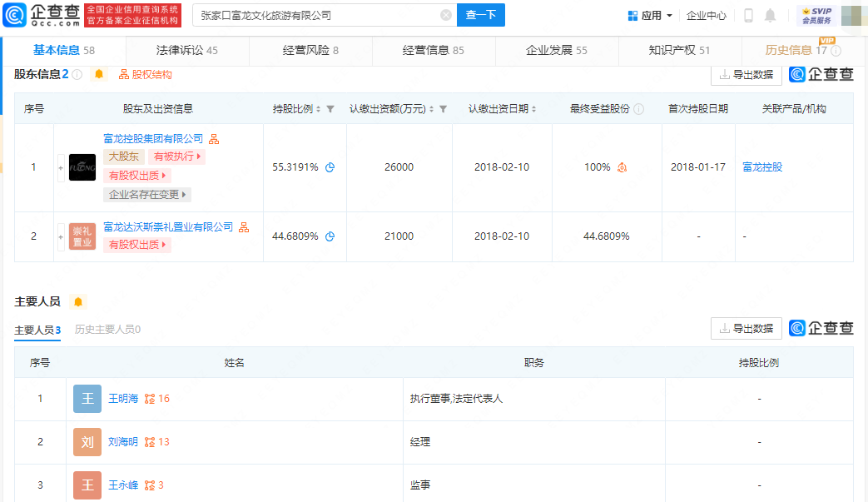Viewport: 868px width, 502px height.
Task: Click the 查一下 search button
Action: pos(480,16)
